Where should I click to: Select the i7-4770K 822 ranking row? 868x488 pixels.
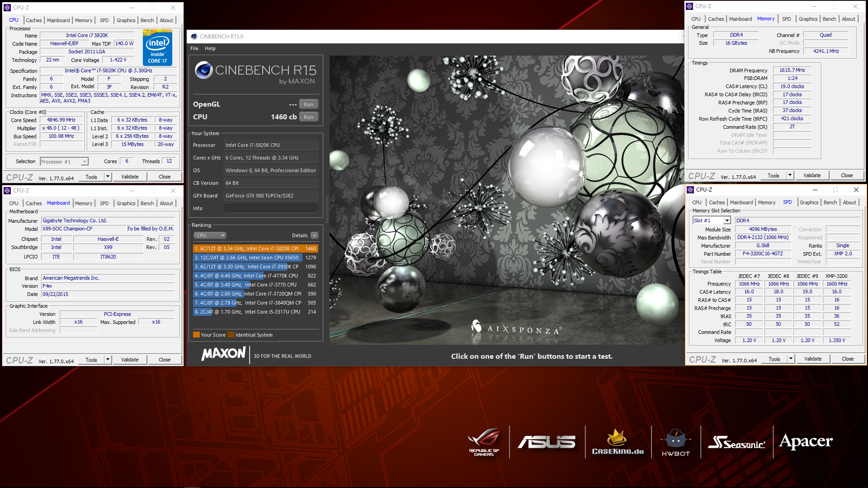[255, 276]
